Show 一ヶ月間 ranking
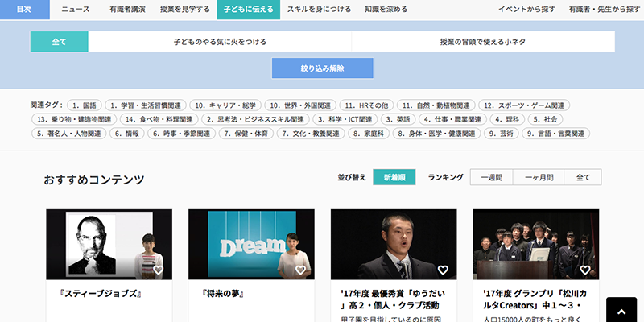Viewport: 644px width, 322px height. tap(540, 178)
